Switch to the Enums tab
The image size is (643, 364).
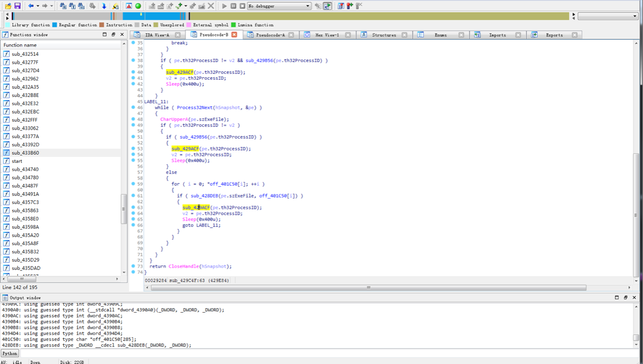440,35
